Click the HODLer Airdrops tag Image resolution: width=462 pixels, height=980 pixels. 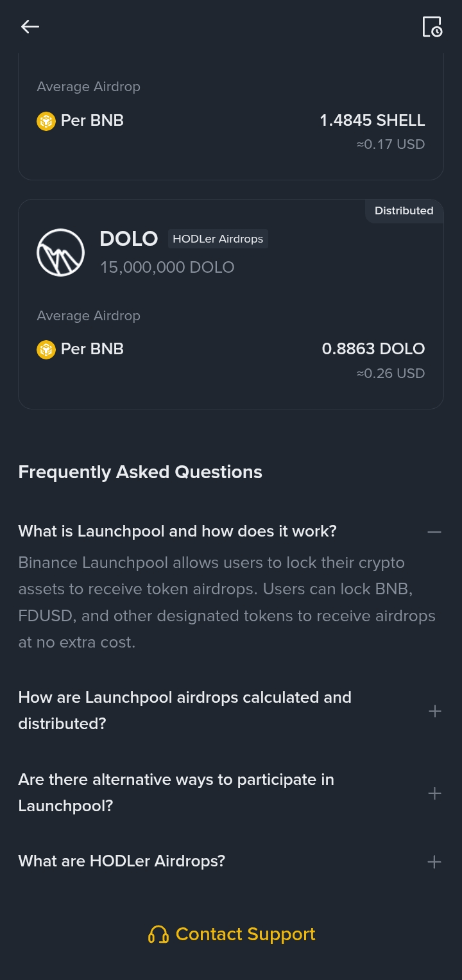click(x=218, y=239)
